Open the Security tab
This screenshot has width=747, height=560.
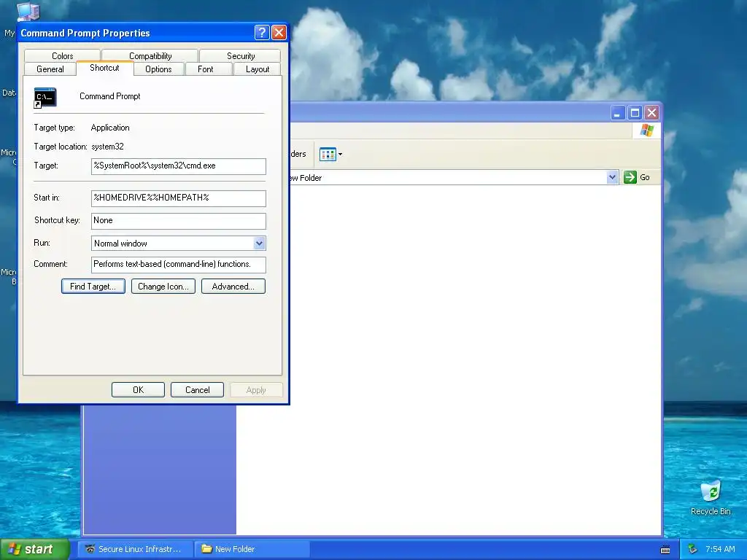pos(241,55)
